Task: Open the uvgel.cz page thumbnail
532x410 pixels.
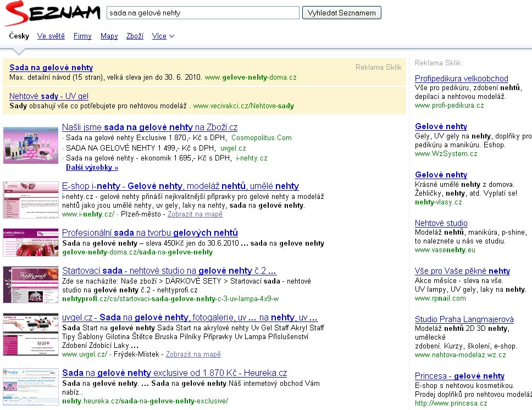Action: 31,335
